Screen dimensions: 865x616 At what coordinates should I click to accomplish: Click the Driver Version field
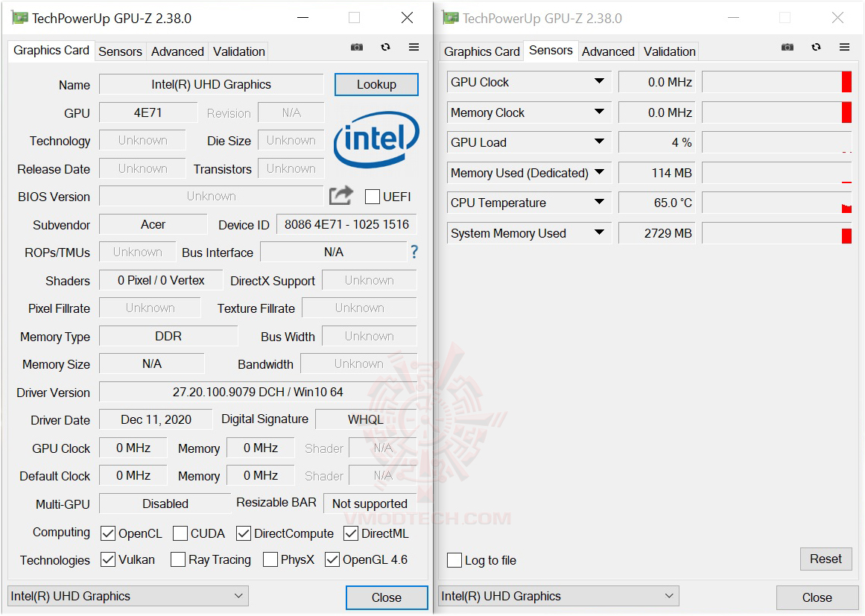[x=258, y=392]
